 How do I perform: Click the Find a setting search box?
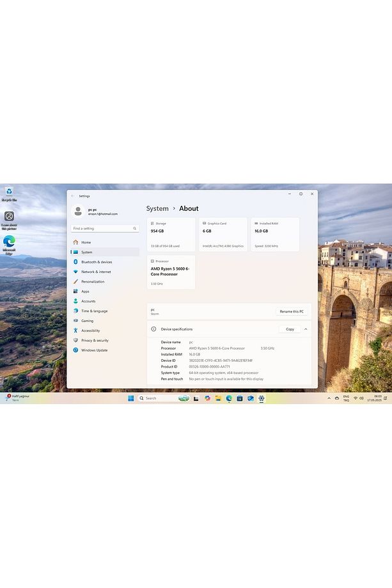[x=105, y=228]
